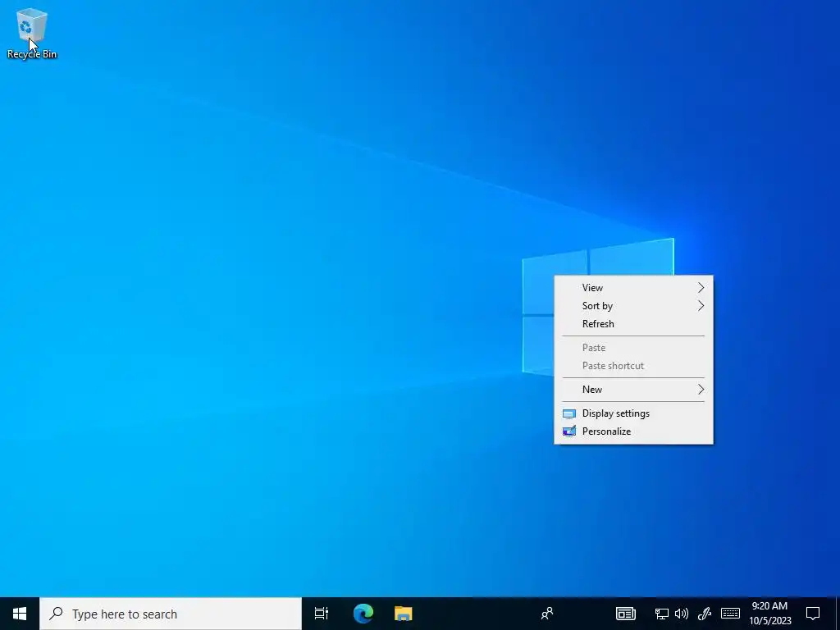Click the Type here to search box
Screen dimensions: 840x630
[x=171, y=614]
